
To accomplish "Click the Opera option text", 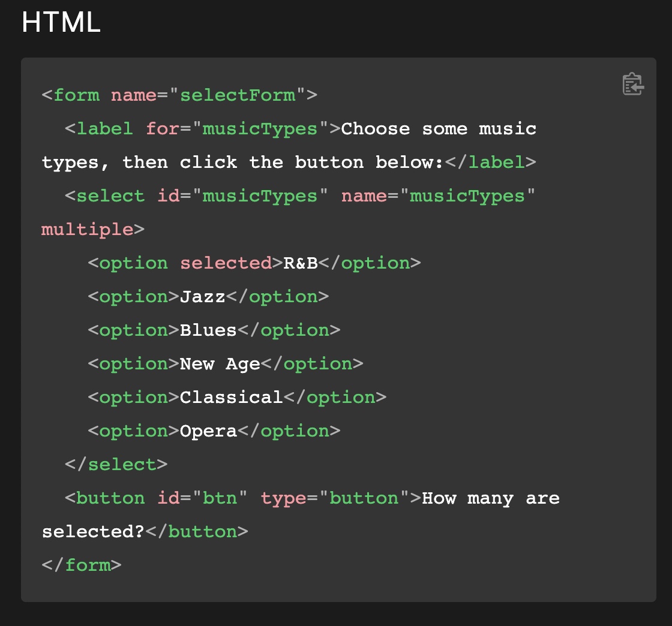I will [x=208, y=431].
